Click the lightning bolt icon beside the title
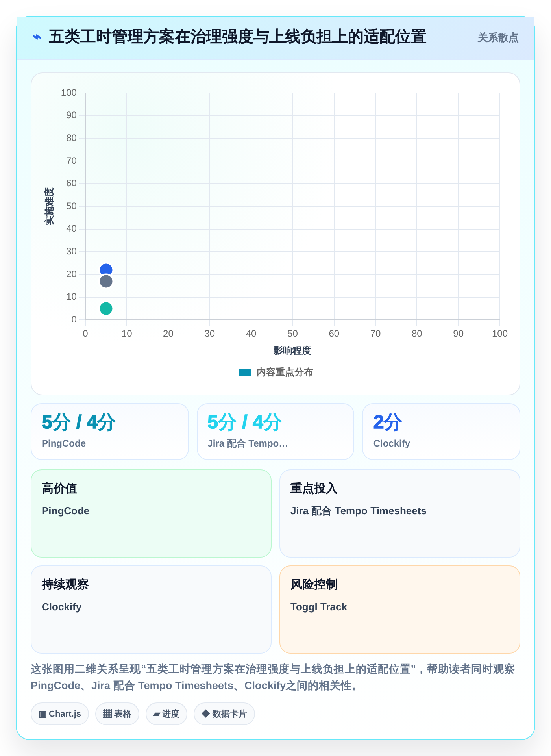The image size is (551, 756). 37,37
